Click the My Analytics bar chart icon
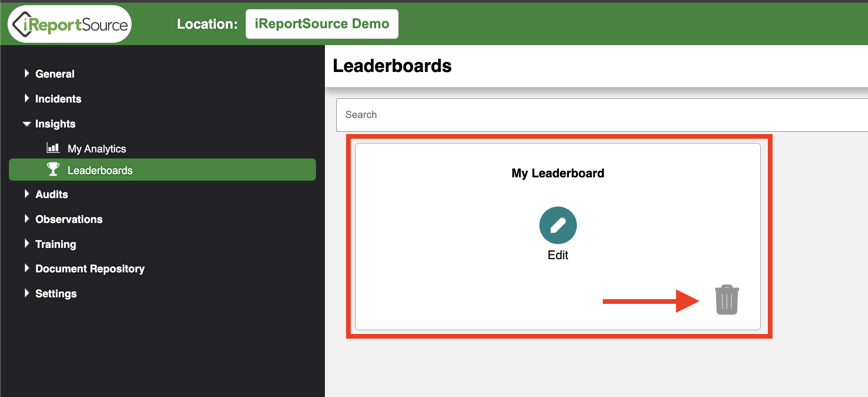 [x=53, y=148]
